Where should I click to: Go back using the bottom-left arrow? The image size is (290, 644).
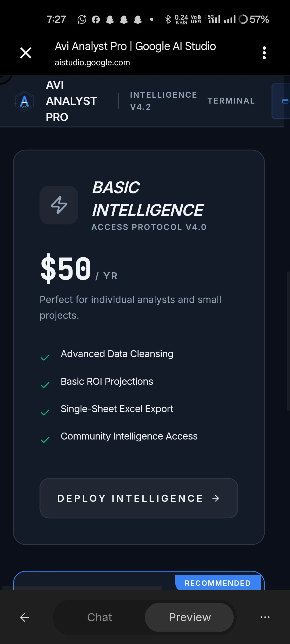tap(24, 617)
